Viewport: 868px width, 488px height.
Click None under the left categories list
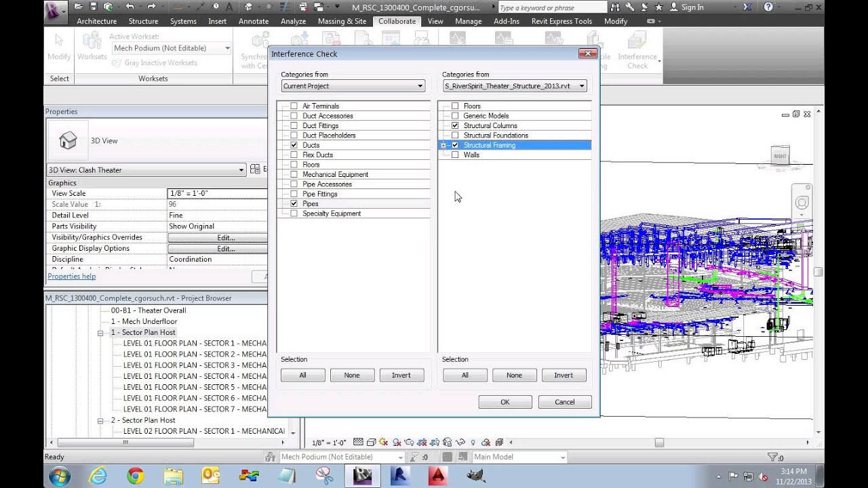coord(352,375)
